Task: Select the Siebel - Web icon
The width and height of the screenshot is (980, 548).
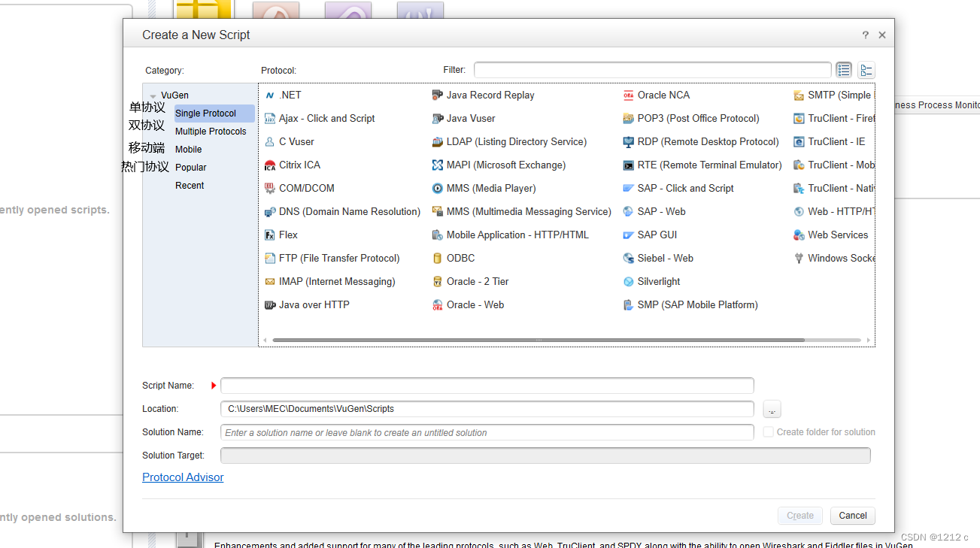Action: [629, 259]
